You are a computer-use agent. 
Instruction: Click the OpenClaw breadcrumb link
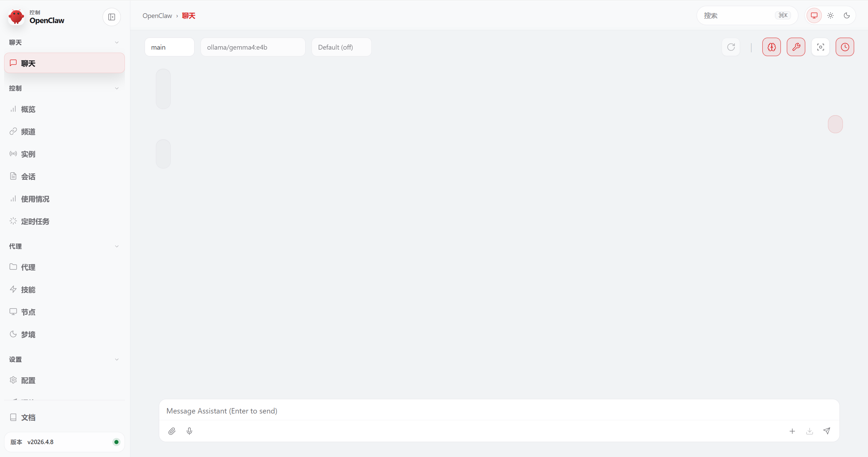pos(157,16)
